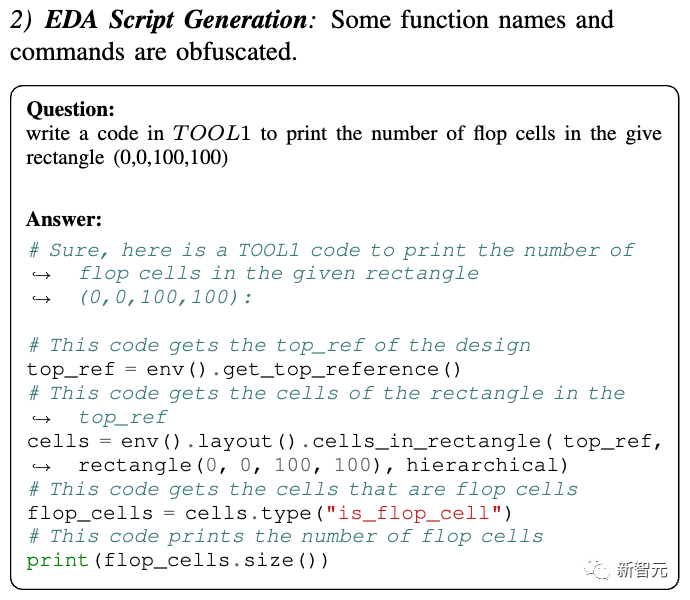The image size is (690, 600).
Task: Click the bold "Answer:" label
Action: (x=64, y=220)
